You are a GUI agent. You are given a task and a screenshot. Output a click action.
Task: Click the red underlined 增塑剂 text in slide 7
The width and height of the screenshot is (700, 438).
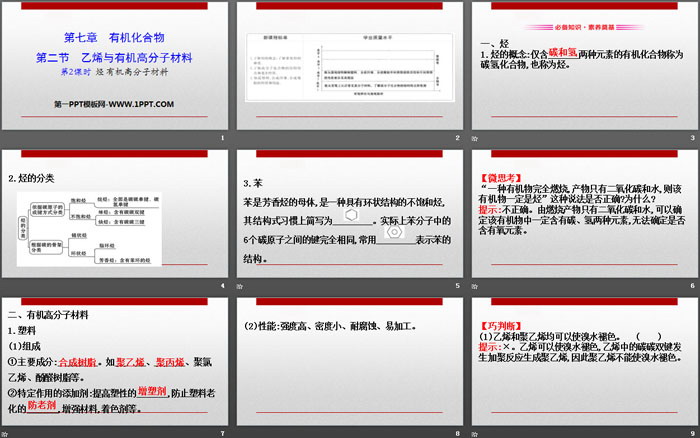154,389
